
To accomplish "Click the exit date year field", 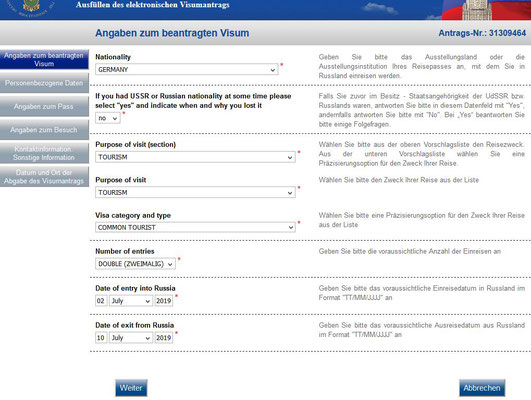I will coord(164,338).
